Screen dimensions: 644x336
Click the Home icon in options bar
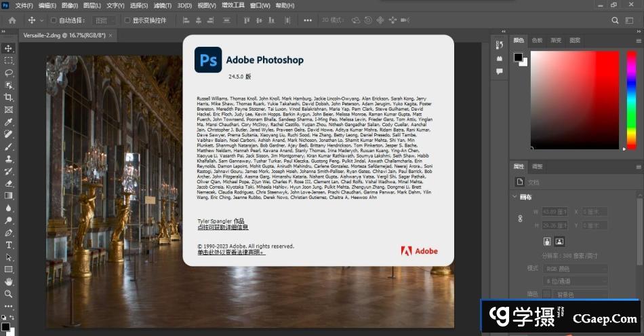pyautogui.click(x=12, y=20)
